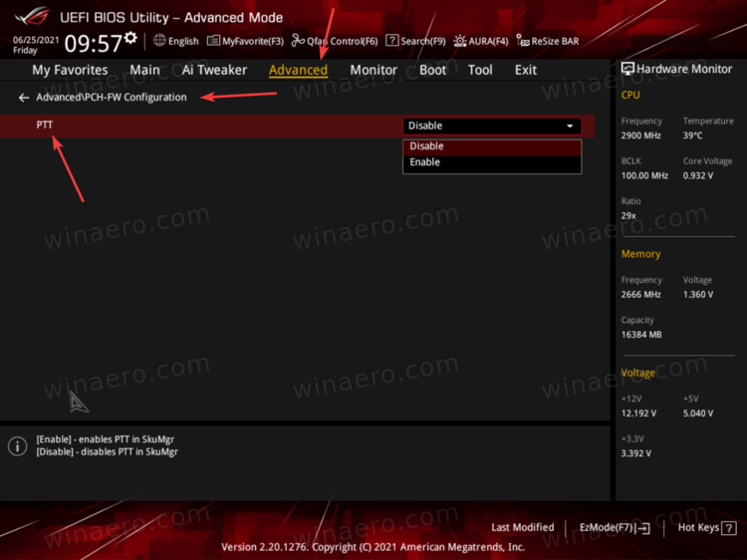Click the EzMode exit arrow icon
Viewport: 747px width, 560px height.
tap(643, 528)
